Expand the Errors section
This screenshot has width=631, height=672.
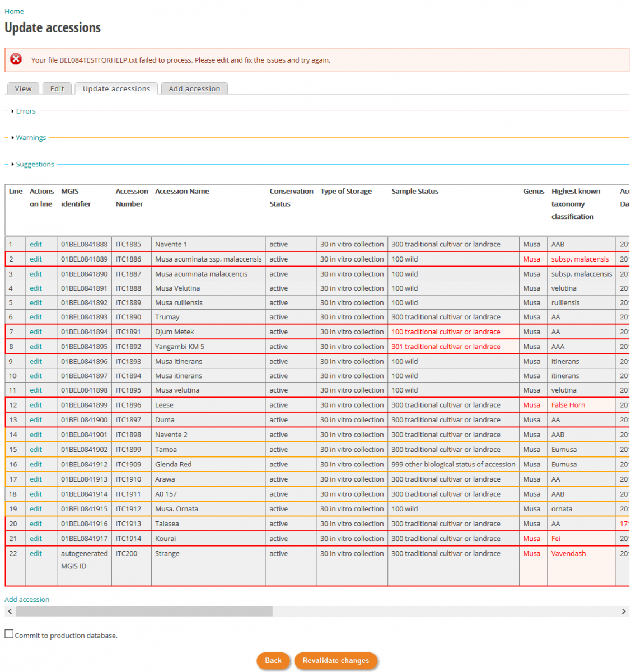coord(25,111)
